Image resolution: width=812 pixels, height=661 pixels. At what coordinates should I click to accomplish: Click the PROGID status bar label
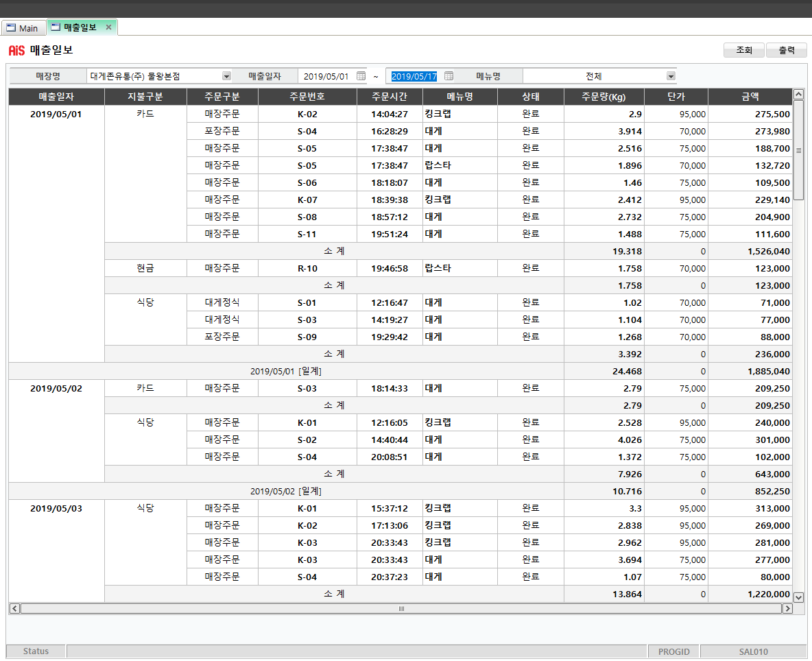click(x=673, y=651)
